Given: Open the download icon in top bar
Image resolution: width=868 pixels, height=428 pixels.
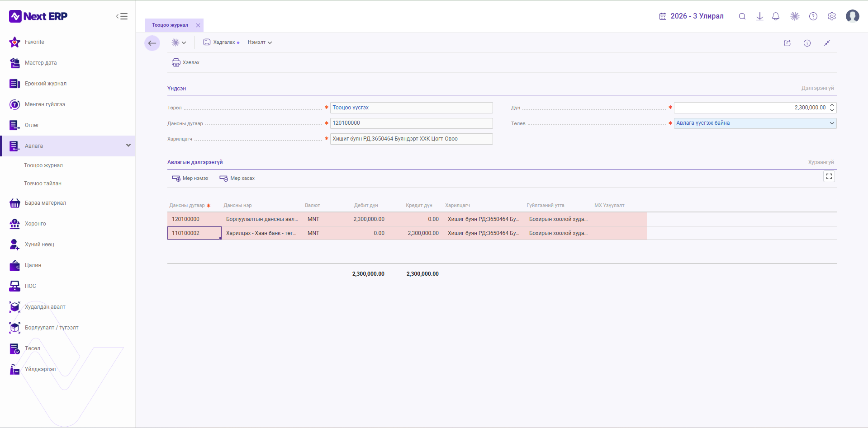Looking at the screenshot, I should [x=760, y=16].
